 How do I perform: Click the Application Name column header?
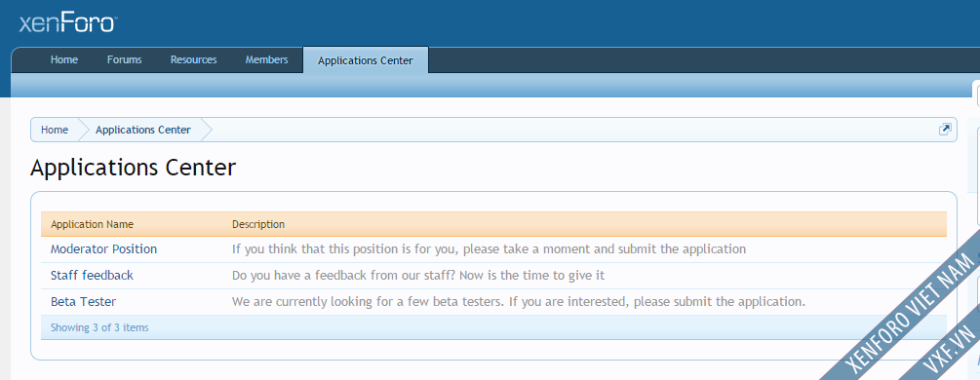[x=92, y=224]
